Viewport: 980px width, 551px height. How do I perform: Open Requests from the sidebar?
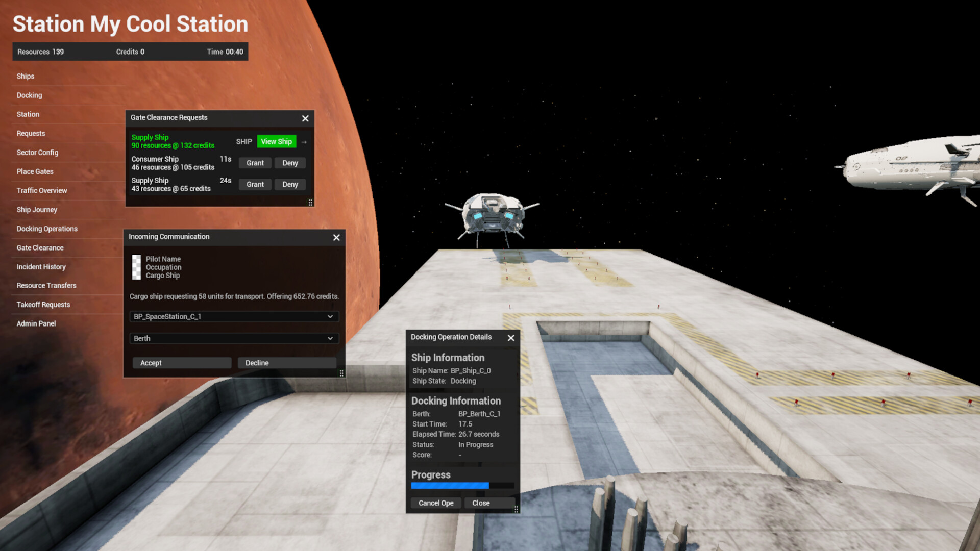coord(31,134)
